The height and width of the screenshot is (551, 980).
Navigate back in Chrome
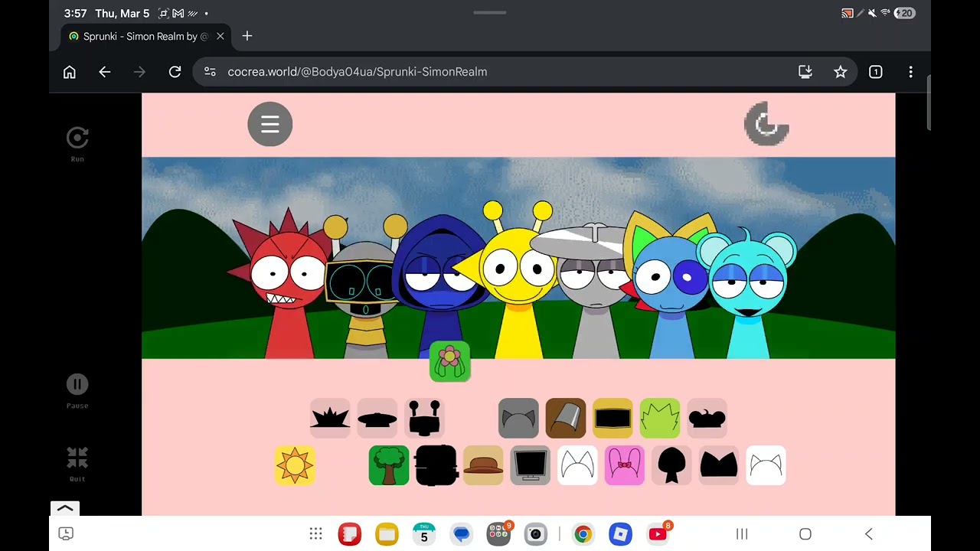105,72
